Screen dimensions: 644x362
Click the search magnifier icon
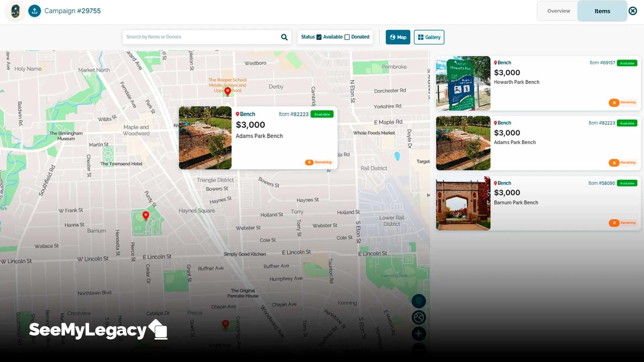284,37
